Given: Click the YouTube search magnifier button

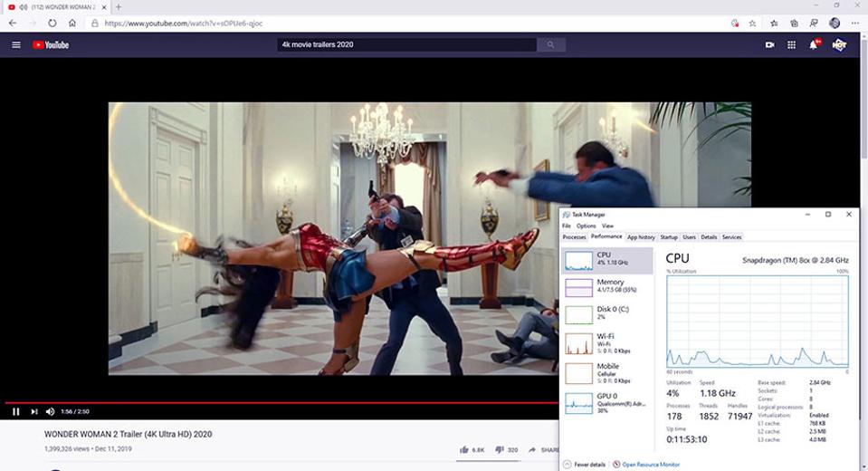Looking at the screenshot, I should (550, 44).
